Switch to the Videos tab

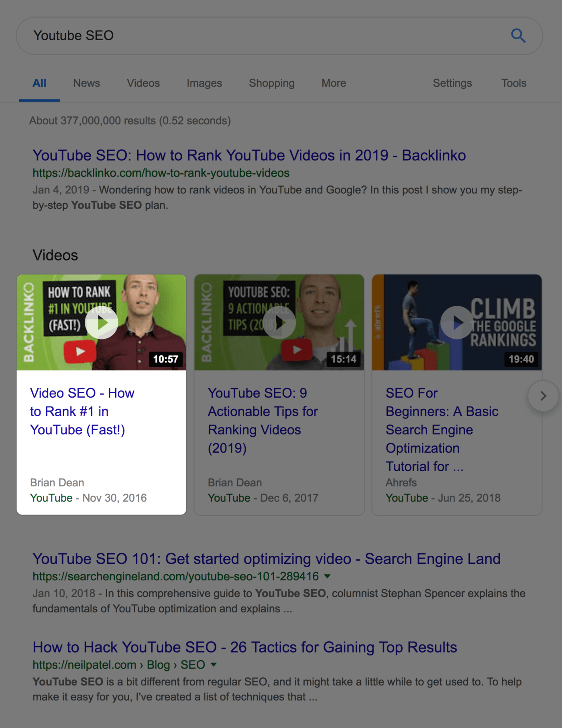coord(143,83)
